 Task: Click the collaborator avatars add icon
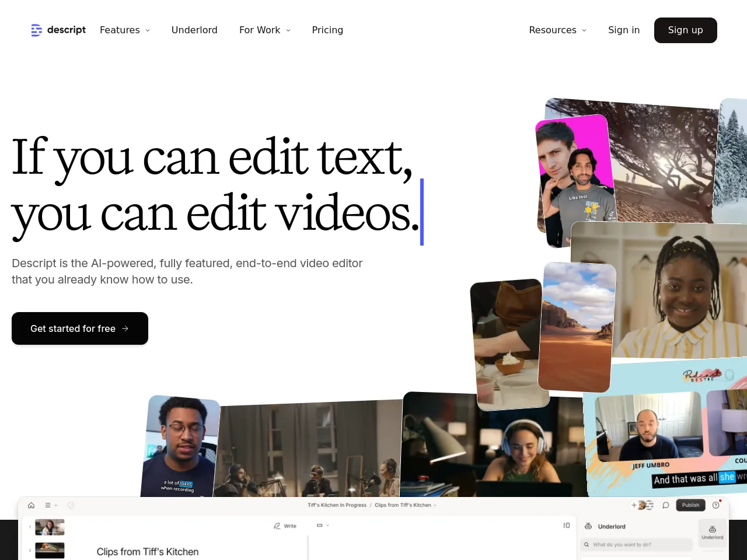(634, 505)
